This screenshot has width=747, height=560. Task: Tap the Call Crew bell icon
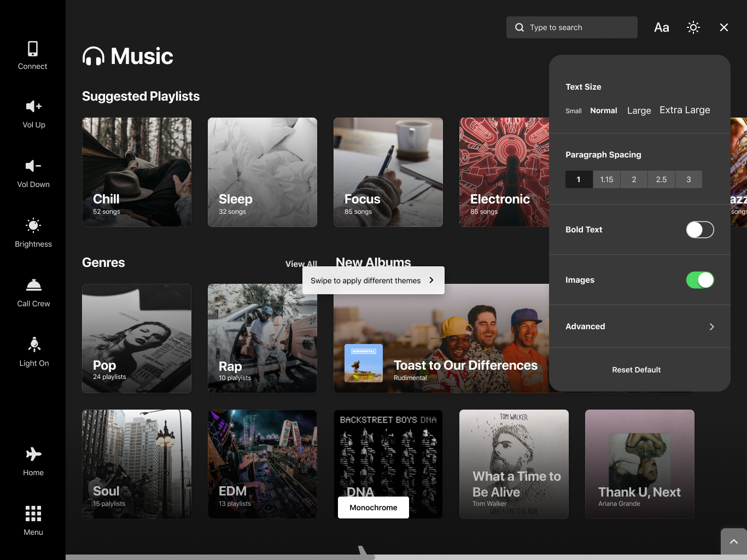point(34,285)
